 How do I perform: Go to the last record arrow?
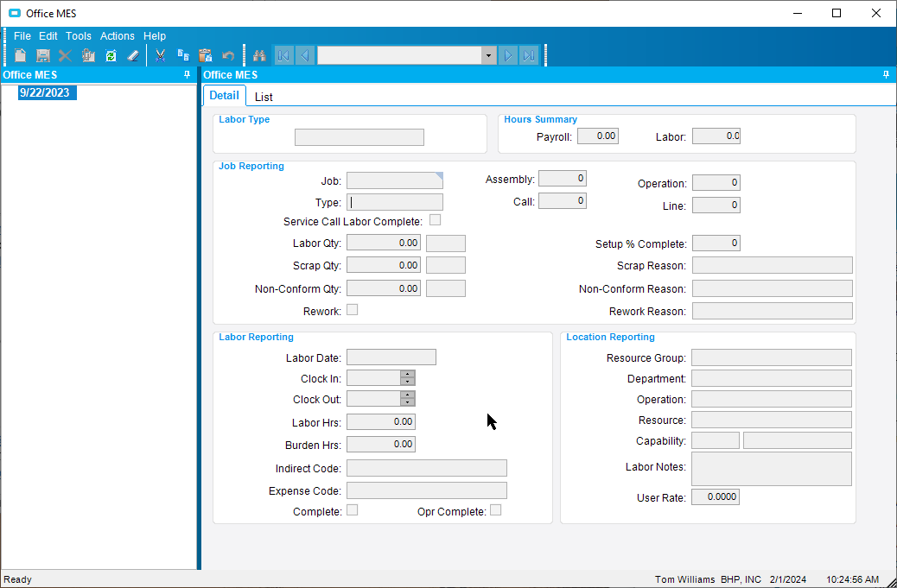(x=529, y=55)
